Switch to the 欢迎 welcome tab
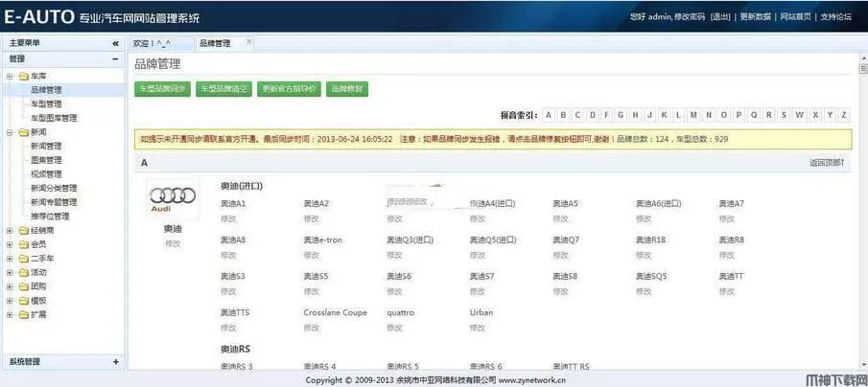Viewport: 868px width, 387px height. pos(161,44)
